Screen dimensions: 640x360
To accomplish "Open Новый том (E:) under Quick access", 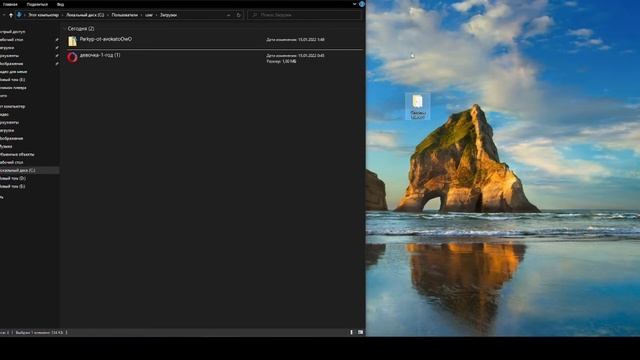I will pyautogui.click(x=12, y=80).
